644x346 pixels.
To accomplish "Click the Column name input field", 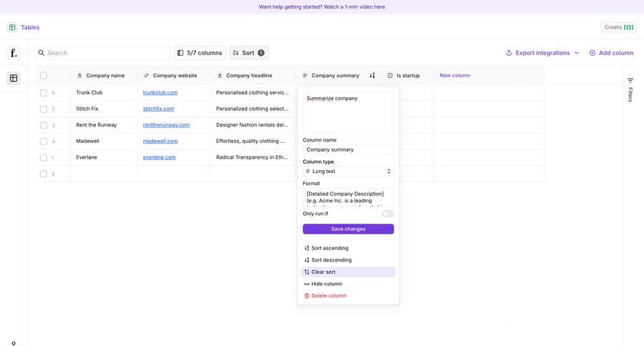I will 348,149.
